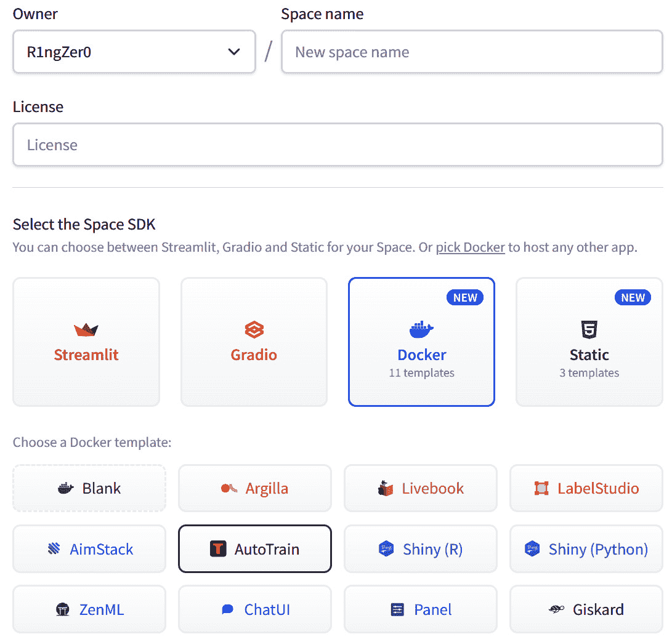This screenshot has height=642, width=672.
Task: Focus the Space name input field
Action: 471,52
